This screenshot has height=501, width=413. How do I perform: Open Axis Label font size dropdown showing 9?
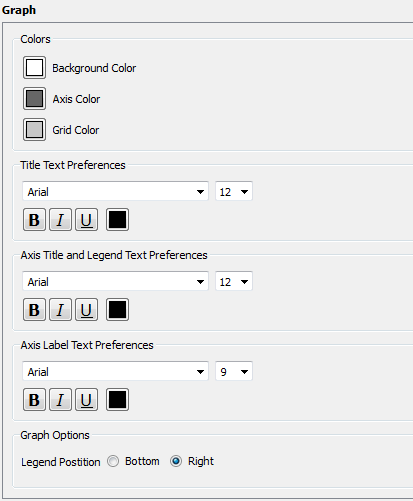point(234,371)
